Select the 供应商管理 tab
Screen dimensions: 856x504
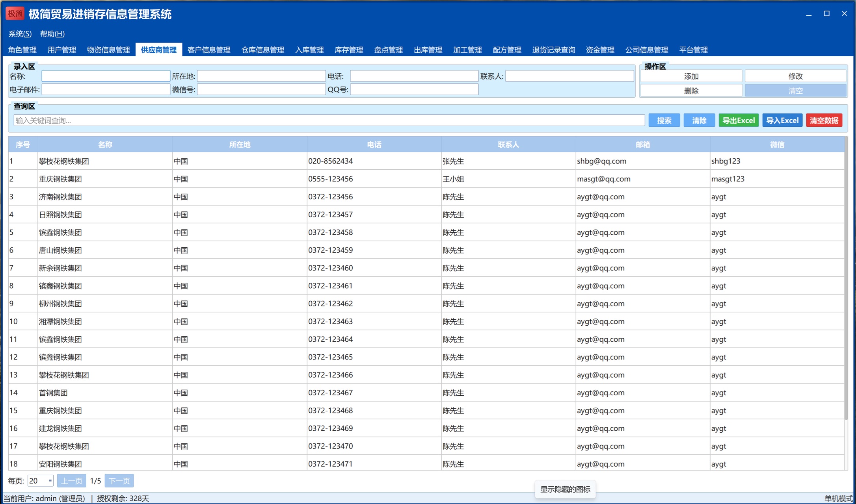(x=159, y=50)
